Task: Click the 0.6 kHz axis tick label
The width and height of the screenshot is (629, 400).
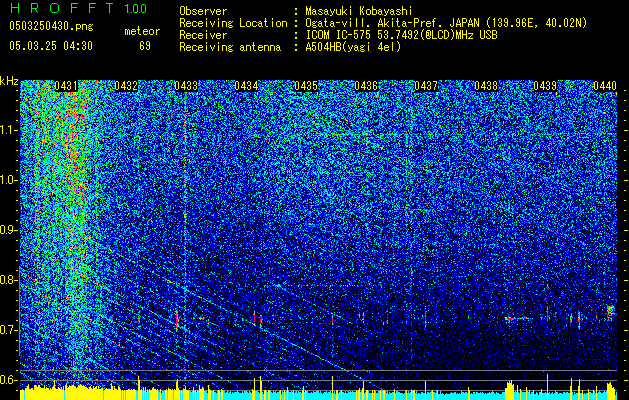Action: (8, 380)
